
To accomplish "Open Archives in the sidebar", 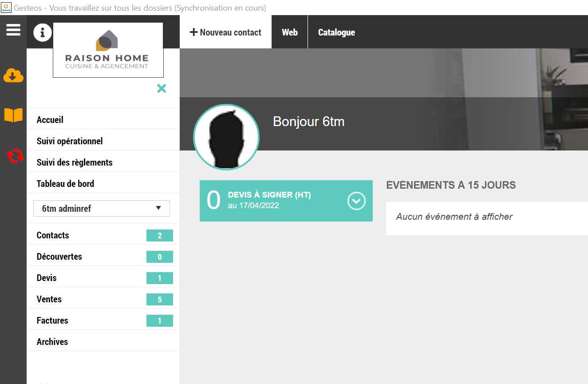I will 52,342.
